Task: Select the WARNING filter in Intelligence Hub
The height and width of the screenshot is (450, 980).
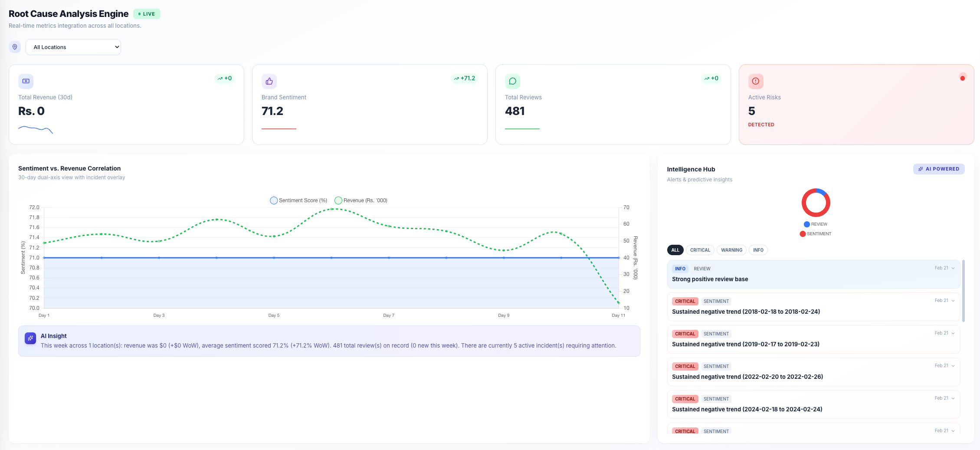Action: (731, 250)
